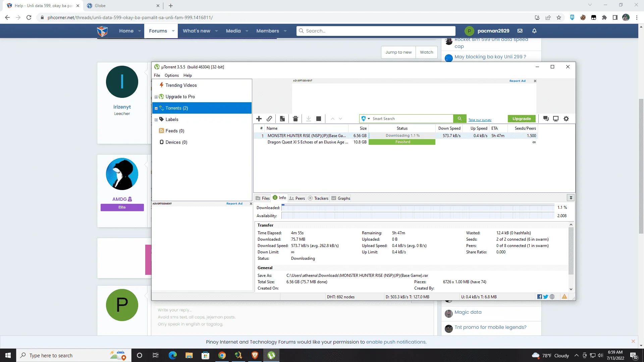Click the Add Torrent plus icon
This screenshot has height=362, width=644.
click(259, 119)
